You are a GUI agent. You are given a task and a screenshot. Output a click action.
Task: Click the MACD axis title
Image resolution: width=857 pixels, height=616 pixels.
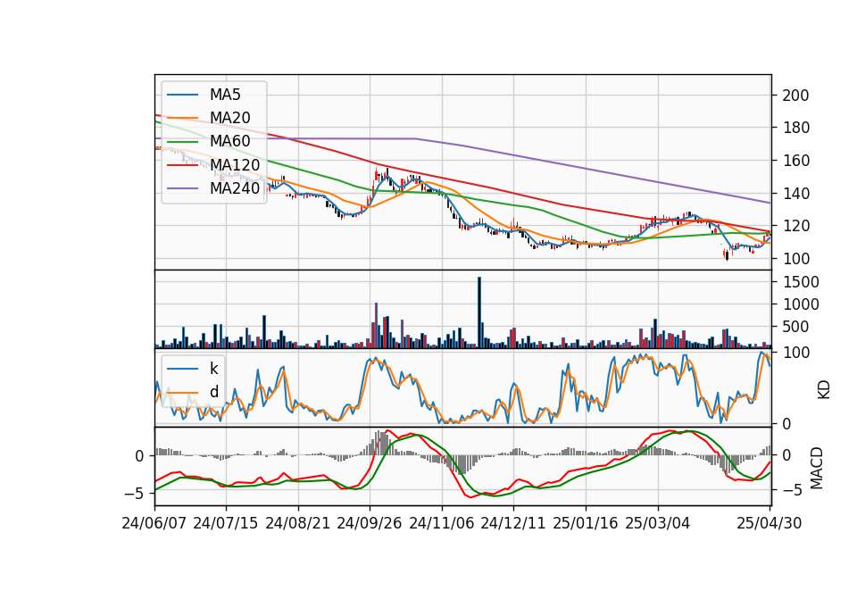point(817,468)
